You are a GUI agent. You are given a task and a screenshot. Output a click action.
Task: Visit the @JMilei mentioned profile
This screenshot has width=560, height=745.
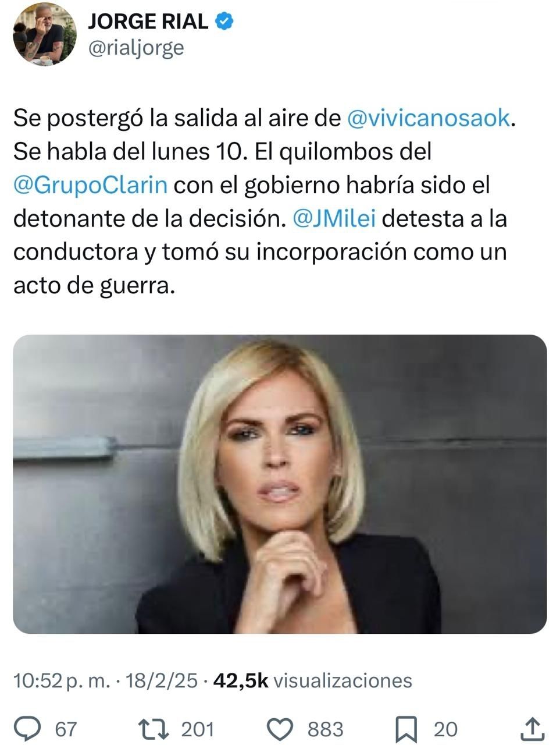point(335,219)
